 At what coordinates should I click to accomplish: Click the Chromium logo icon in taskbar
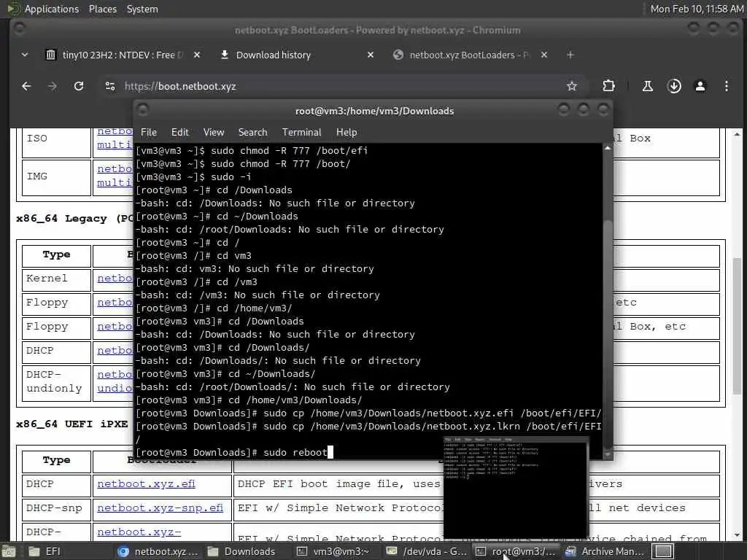point(123,551)
